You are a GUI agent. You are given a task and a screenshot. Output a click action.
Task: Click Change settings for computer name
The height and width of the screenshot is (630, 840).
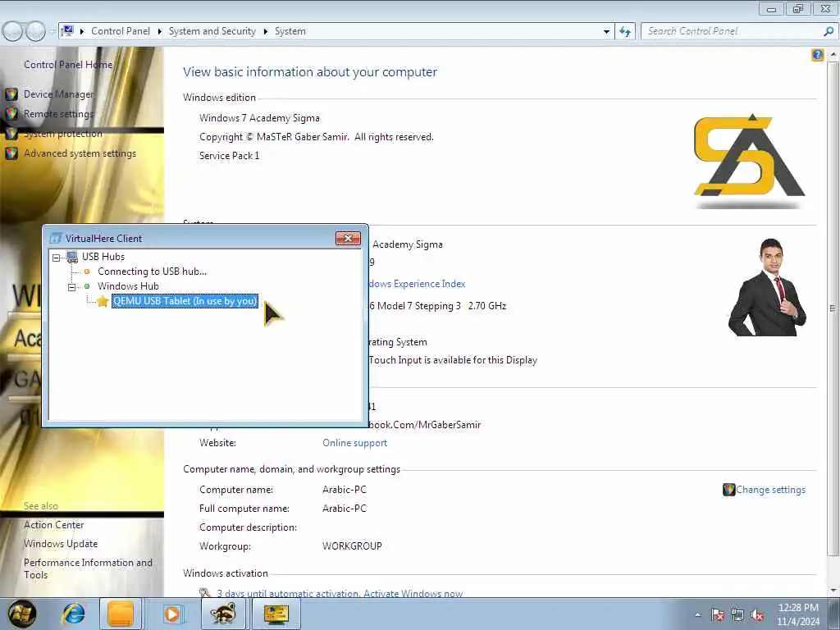point(770,490)
